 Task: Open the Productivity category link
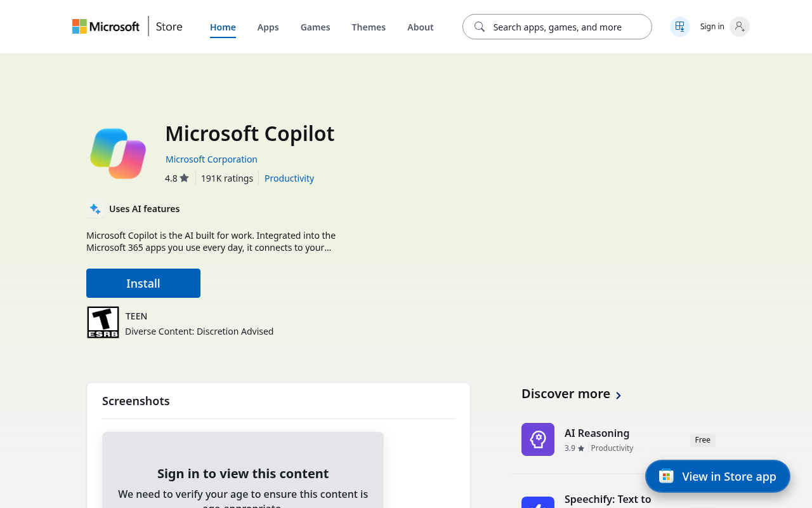pyautogui.click(x=289, y=178)
